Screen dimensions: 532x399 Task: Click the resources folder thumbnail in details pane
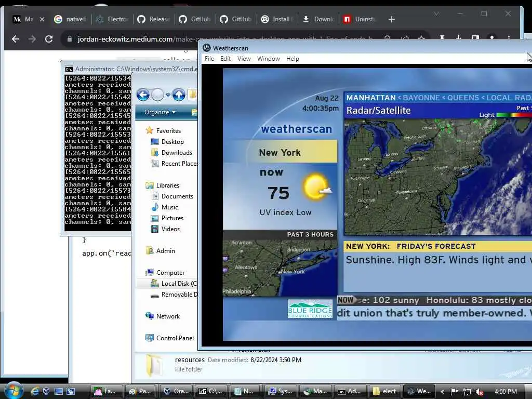coord(154,365)
